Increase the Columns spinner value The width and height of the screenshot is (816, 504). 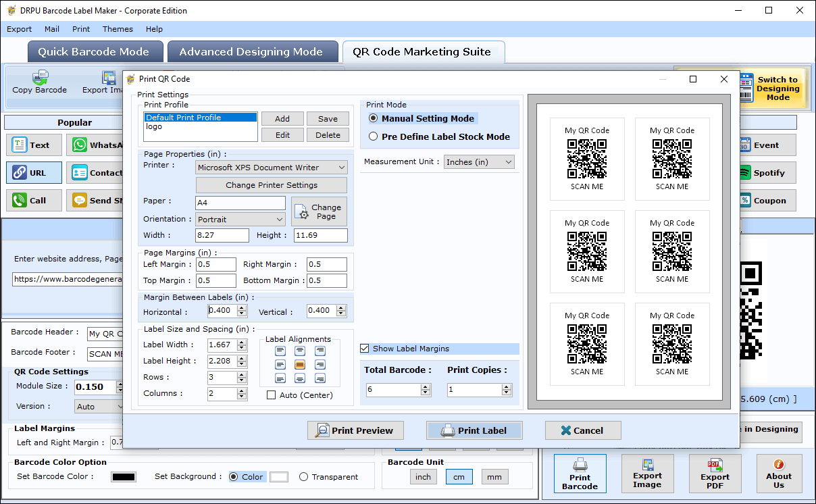(243, 390)
